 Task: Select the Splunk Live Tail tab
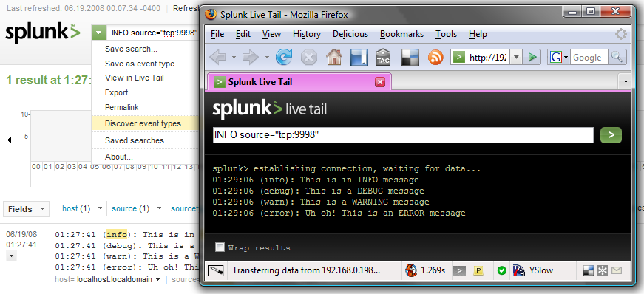(299, 82)
